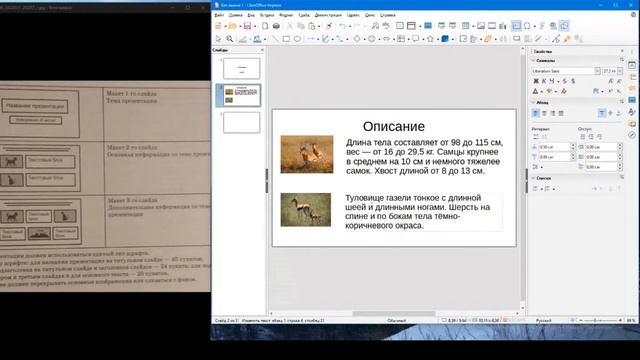This screenshot has width=640, height=360.
Task: Click the Сервис menu item
Action: tap(353, 15)
